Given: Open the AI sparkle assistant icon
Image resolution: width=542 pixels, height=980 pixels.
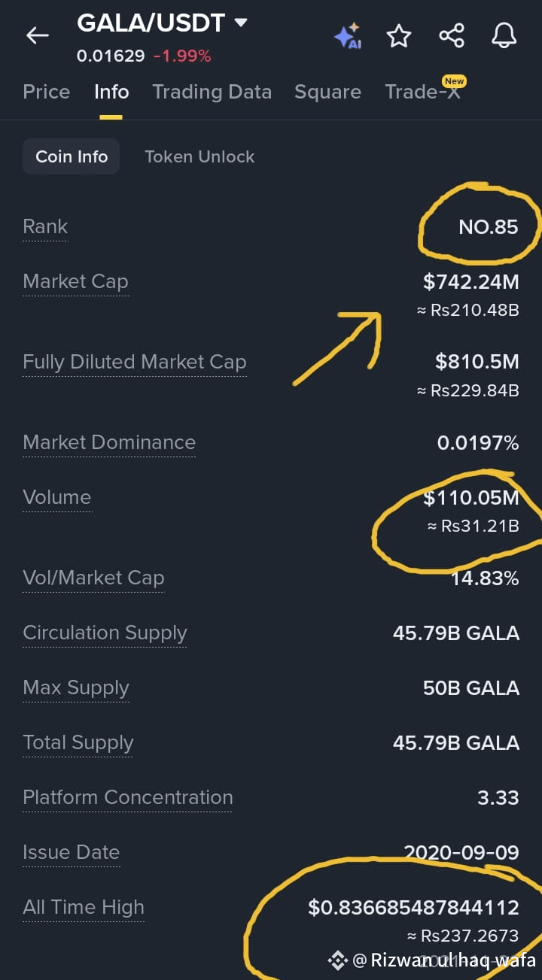Looking at the screenshot, I should point(348,35).
